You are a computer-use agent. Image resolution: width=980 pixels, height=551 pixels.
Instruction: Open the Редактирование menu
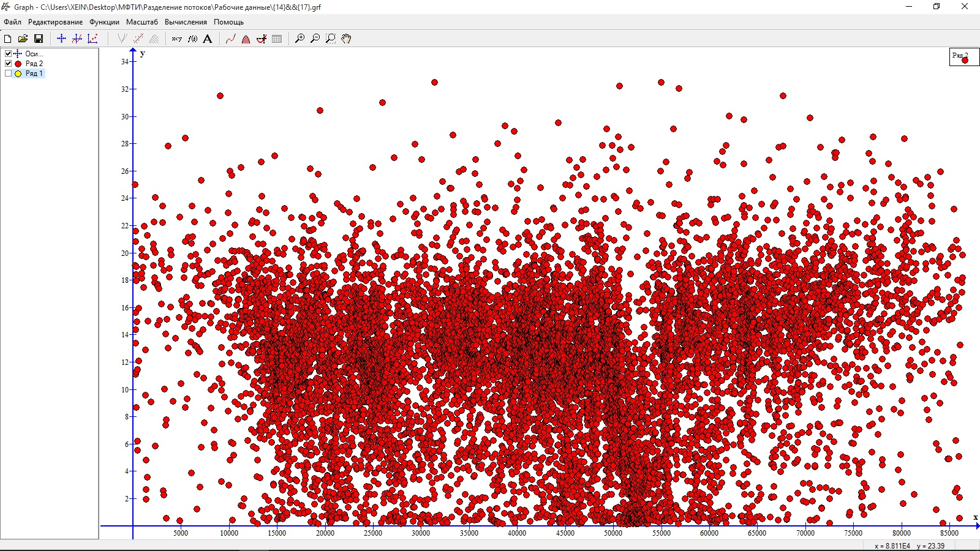[55, 22]
